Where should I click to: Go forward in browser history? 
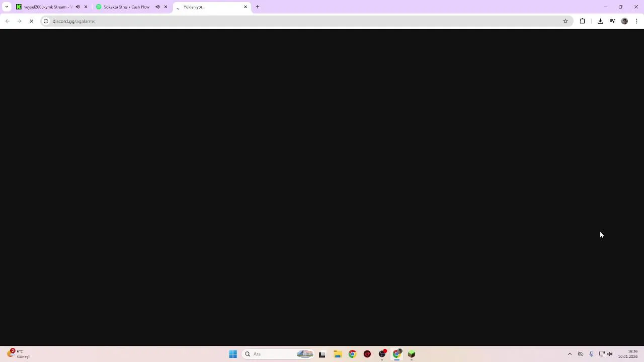click(19, 21)
